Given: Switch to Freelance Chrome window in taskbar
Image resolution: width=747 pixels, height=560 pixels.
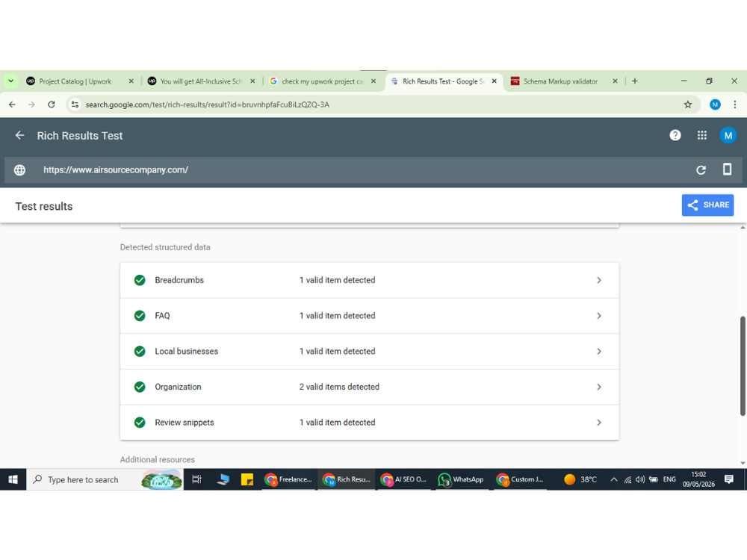Looking at the screenshot, I should click(x=288, y=479).
